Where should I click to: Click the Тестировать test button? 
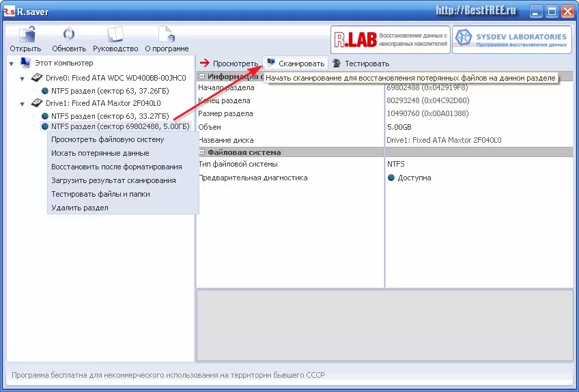point(361,64)
